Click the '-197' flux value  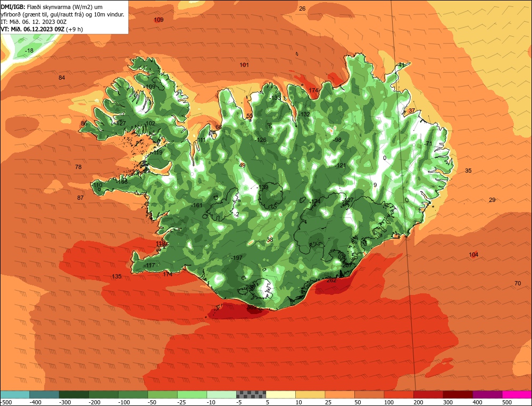237,258
